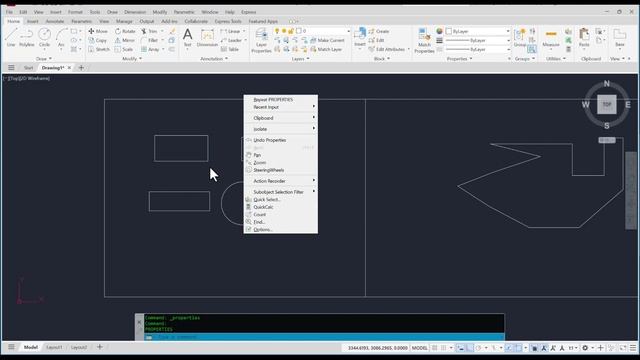
Task: Click Edit Attributes button
Action: tap(387, 49)
